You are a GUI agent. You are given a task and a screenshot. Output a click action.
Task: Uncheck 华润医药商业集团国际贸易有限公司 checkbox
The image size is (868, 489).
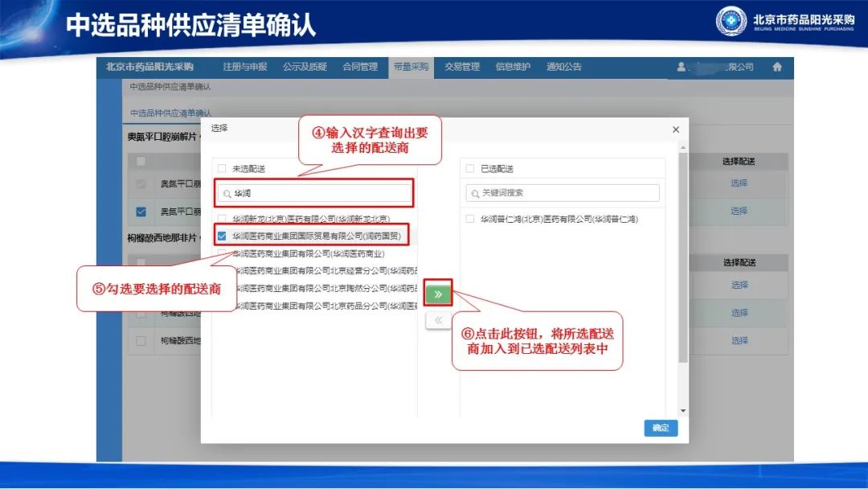[x=222, y=236]
